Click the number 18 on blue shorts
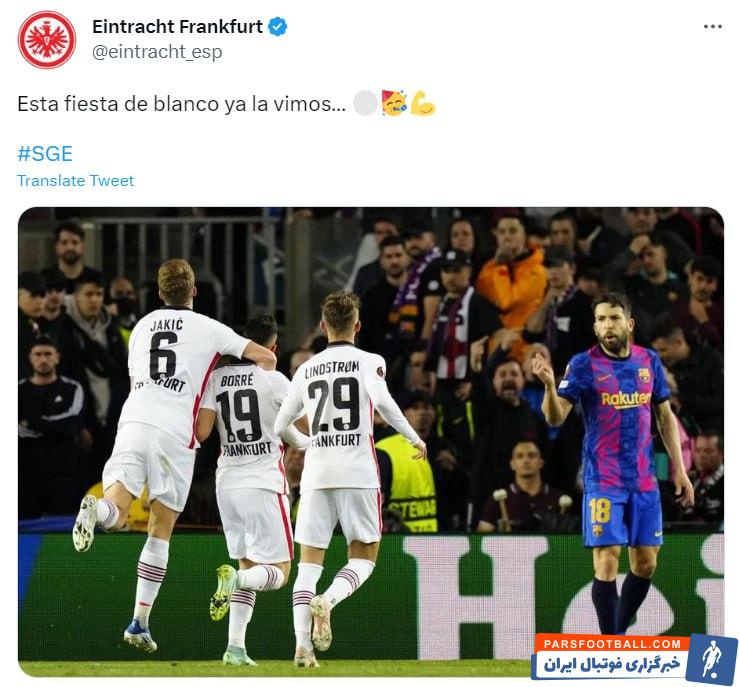The image size is (739, 687). tap(599, 511)
